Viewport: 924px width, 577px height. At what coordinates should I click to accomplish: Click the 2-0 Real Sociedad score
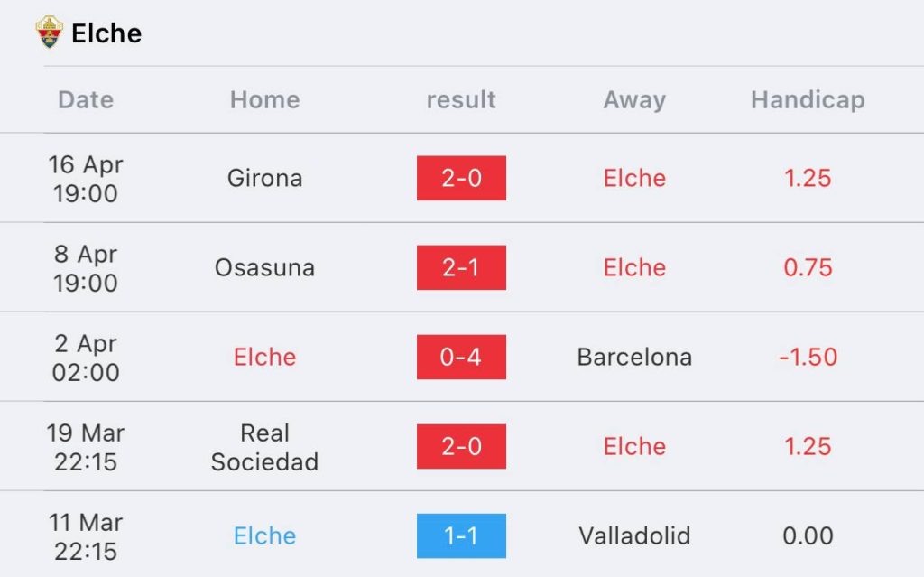pyautogui.click(x=461, y=446)
